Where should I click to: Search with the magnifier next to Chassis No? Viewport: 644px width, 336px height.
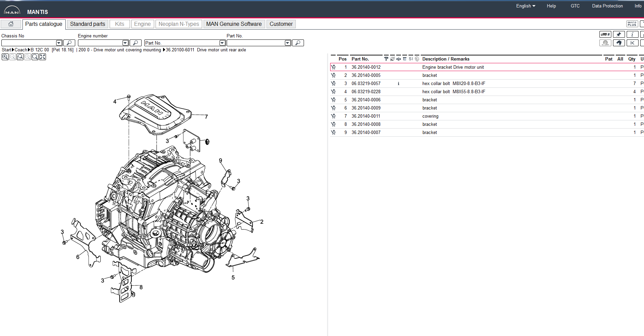[x=69, y=43]
